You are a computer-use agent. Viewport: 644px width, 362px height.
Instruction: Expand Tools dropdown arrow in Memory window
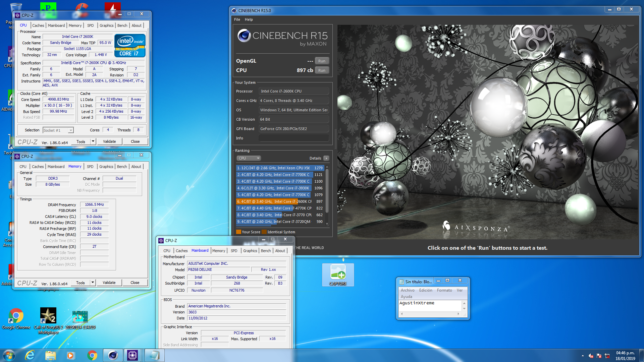(93, 283)
